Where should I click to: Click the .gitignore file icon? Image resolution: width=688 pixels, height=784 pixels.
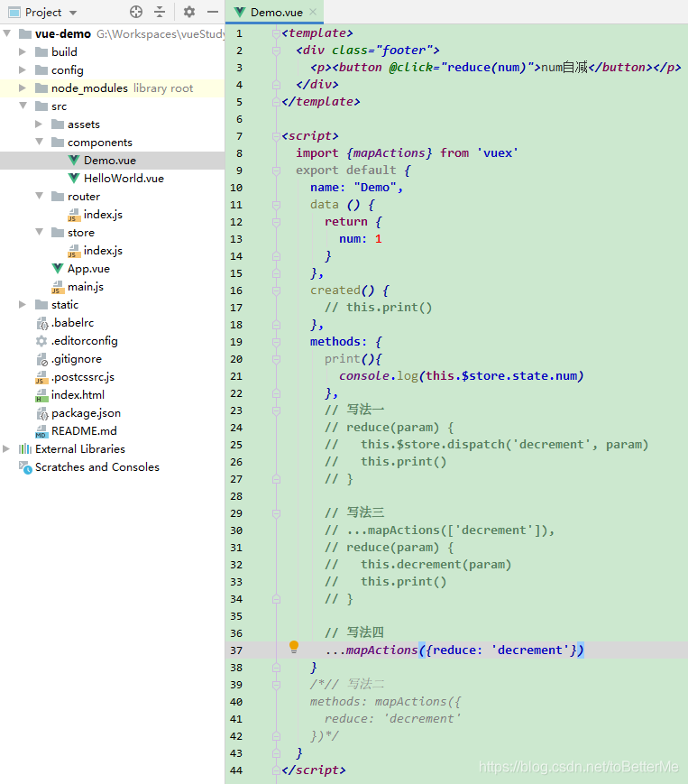click(x=42, y=359)
